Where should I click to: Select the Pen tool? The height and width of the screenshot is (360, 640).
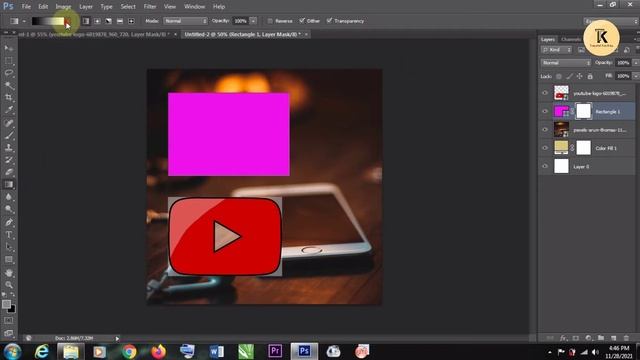click(9, 222)
